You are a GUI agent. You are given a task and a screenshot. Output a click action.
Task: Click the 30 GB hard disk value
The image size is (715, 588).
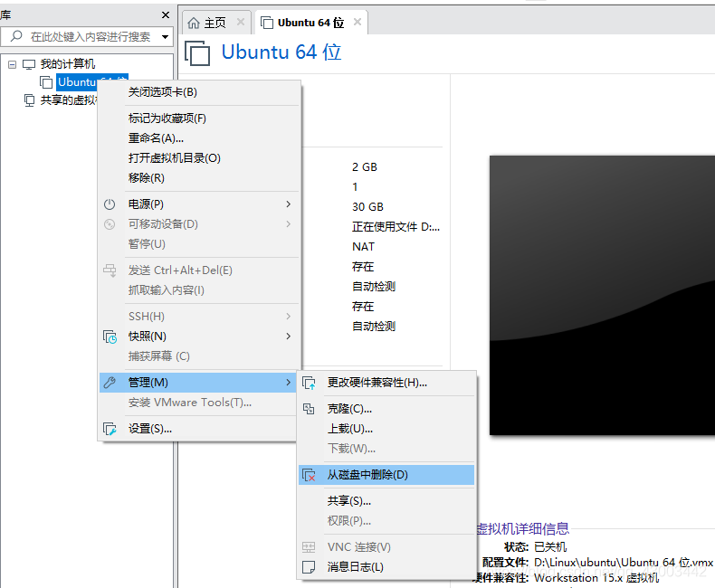coord(367,207)
